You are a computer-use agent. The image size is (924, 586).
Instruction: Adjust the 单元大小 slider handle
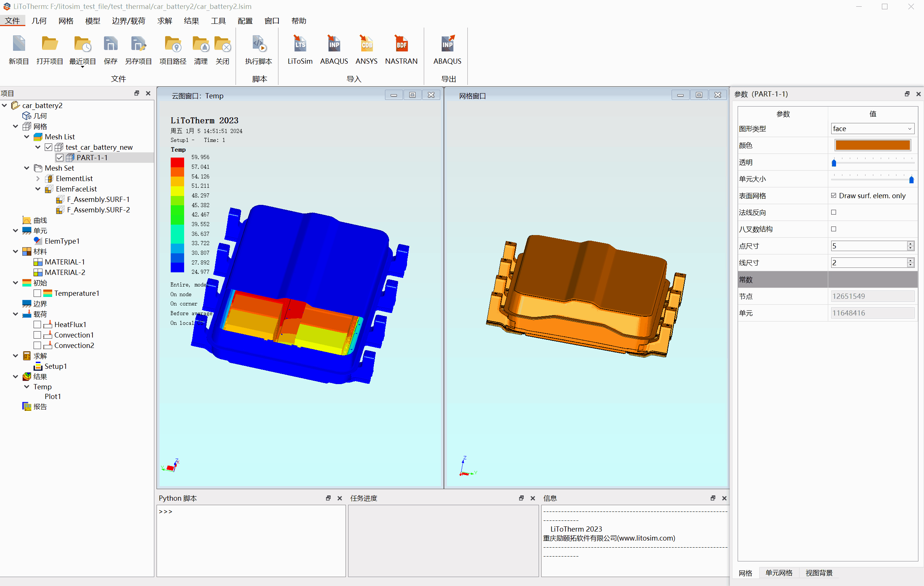coord(911,180)
